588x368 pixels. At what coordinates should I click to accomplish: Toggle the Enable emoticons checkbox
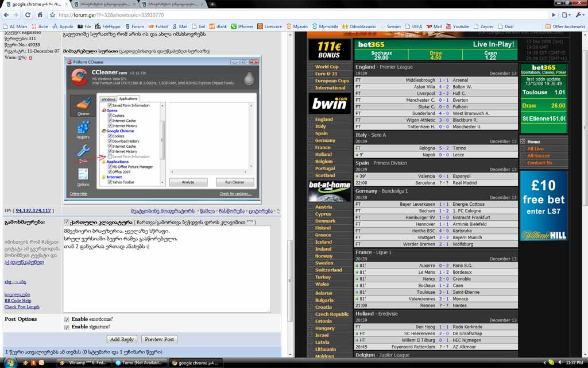pos(67,320)
